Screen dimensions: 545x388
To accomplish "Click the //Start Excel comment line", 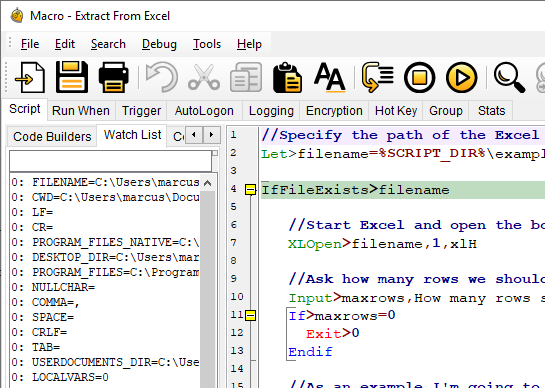I will [x=416, y=225].
